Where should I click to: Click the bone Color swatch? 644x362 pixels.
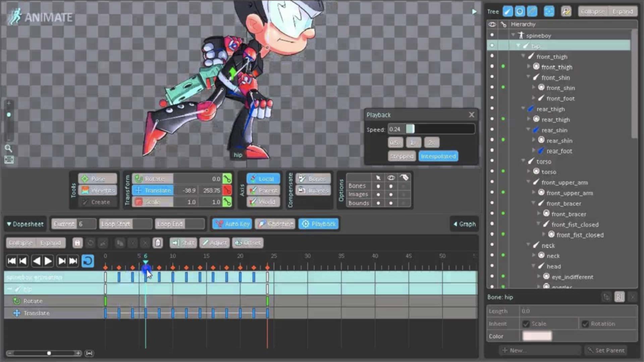tap(537, 336)
